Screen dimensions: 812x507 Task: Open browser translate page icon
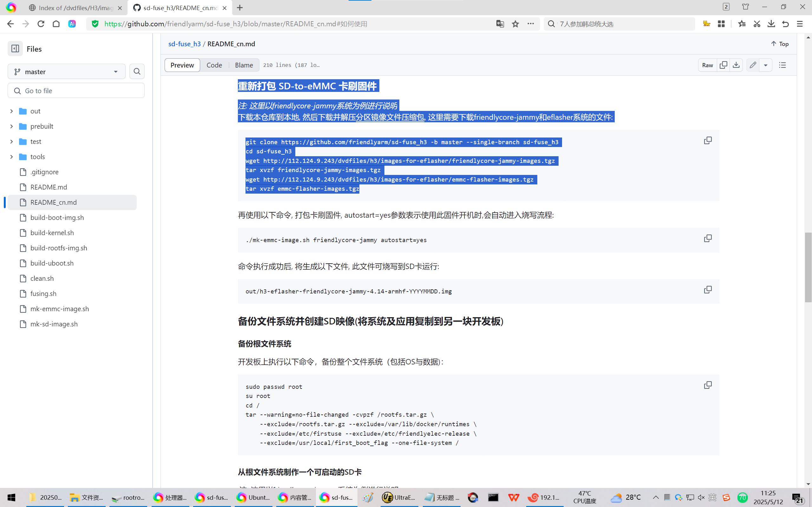[500, 24]
